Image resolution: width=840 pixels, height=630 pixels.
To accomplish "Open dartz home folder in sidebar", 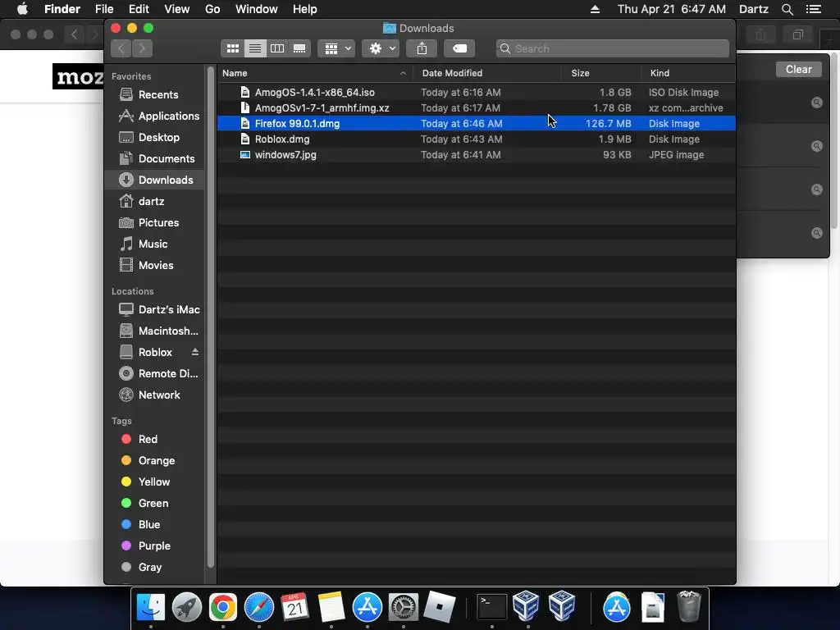I will coord(155,202).
